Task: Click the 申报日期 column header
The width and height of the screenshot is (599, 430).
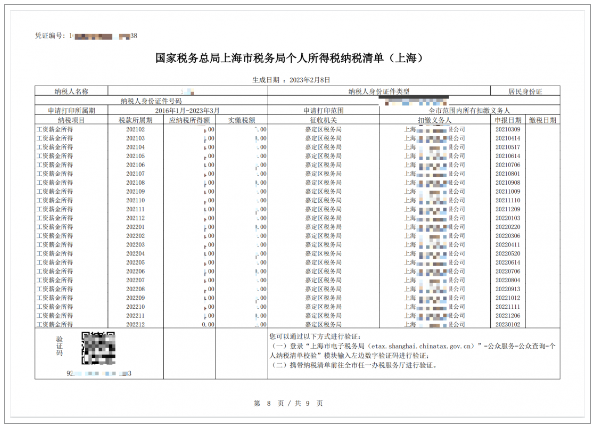Action: (x=508, y=120)
